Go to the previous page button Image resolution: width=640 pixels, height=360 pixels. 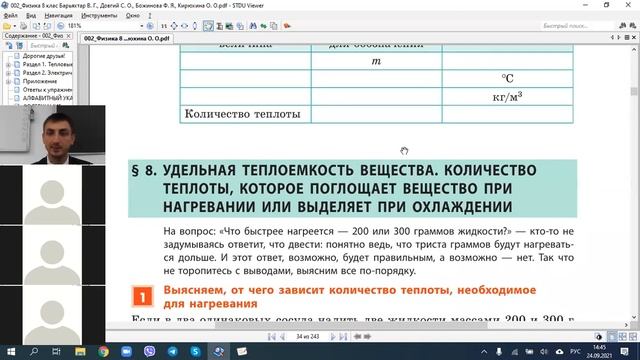(282, 336)
